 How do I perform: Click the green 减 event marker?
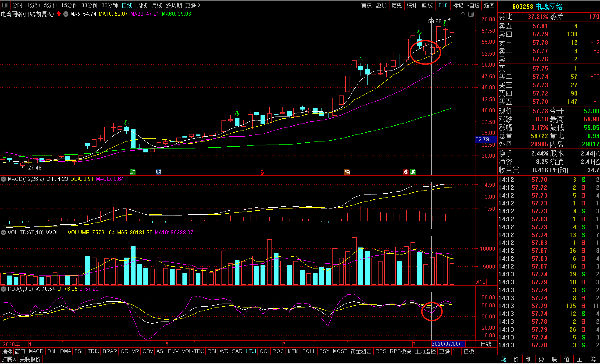click(x=413, y=172)
